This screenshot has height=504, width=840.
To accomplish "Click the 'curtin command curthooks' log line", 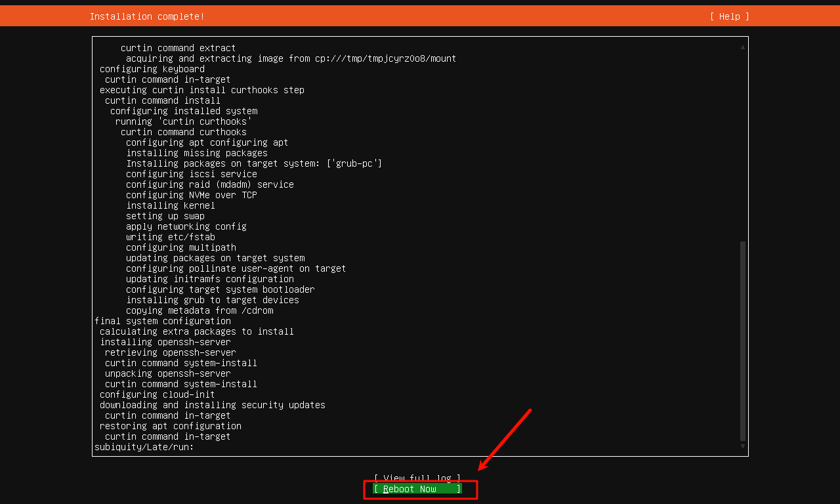I will 184,132.
